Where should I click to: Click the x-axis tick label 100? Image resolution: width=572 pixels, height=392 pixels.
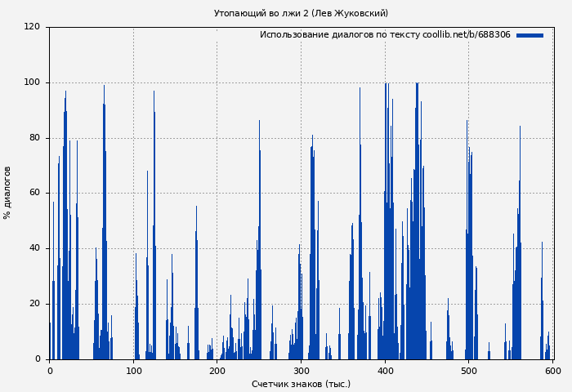(x=133, y=371)
